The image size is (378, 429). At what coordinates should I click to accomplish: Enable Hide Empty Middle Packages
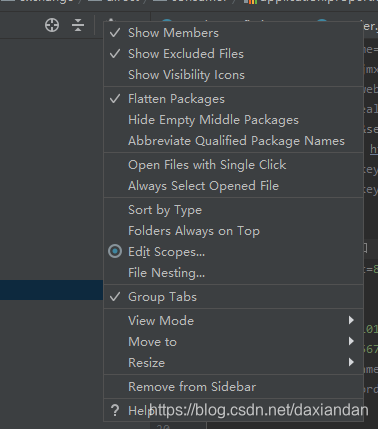pyautogui.click(x=233, y=120)
